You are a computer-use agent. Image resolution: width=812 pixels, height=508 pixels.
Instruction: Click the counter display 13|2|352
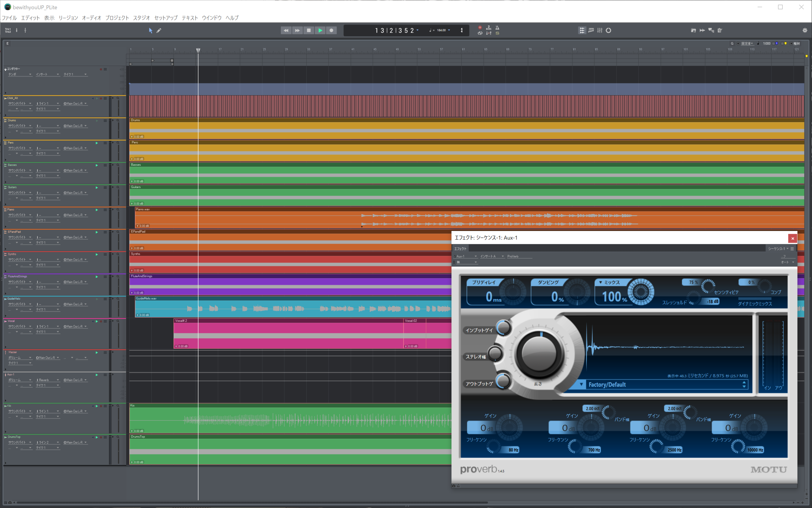click(x=395, y=30)
